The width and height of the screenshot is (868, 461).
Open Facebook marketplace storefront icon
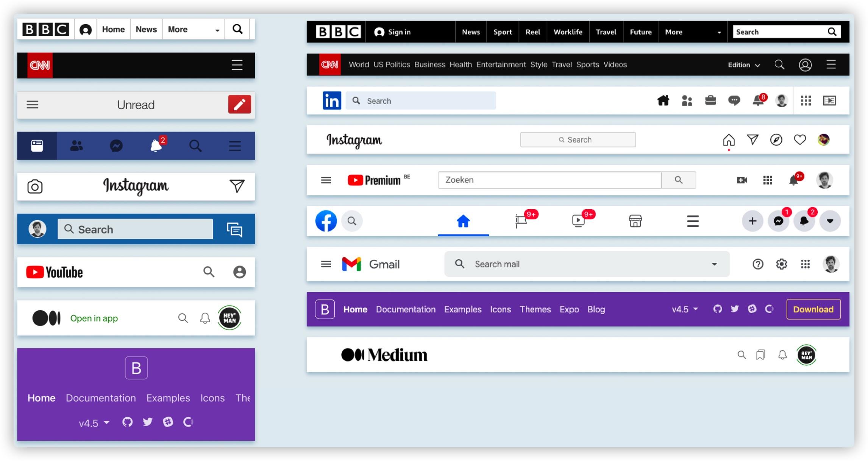tap(635, 221)
